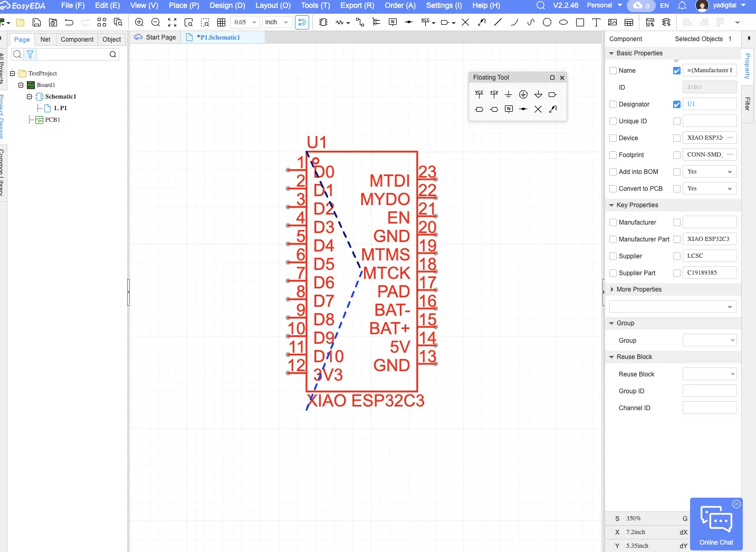This screenshot has height=552, width=756.
Task: Click the Device selector ellipsis button
Action: (729, 138)
